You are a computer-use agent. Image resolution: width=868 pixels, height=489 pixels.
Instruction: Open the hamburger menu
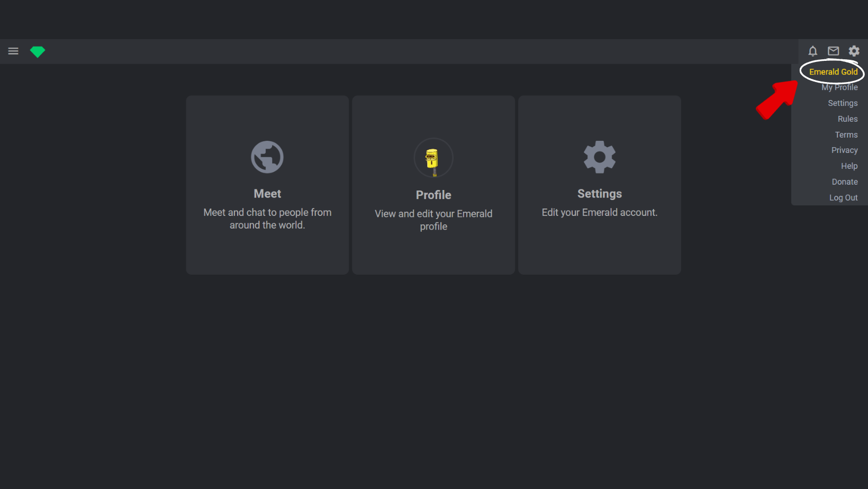[x=13, y=51]
